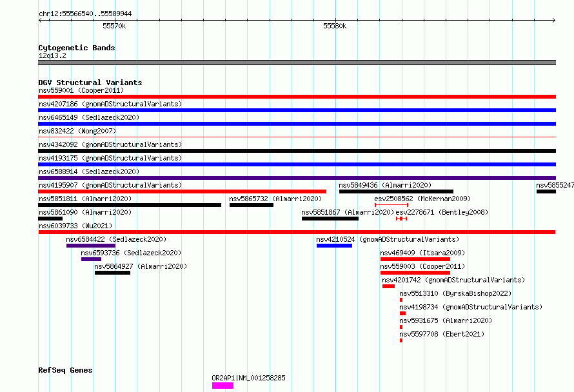
Task: Open the nsv6039733 (Wu2021) label
Action: pos(75,226)
